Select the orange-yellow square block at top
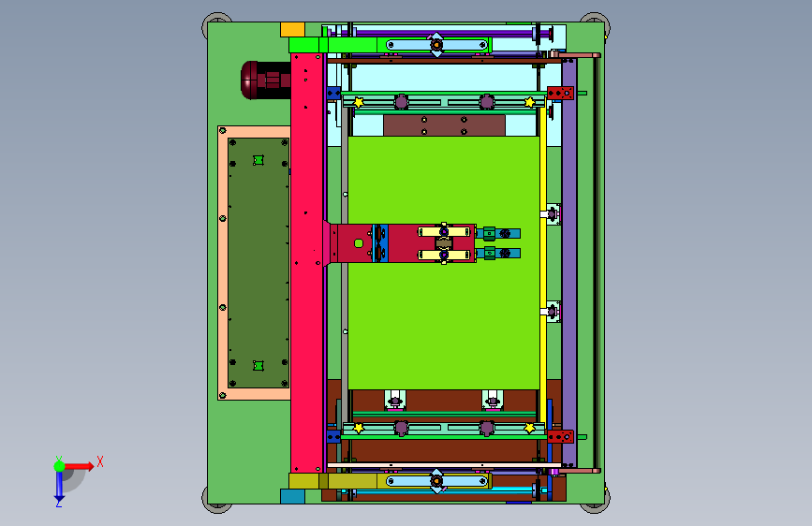Screen dimensions: 812x526 292,30
